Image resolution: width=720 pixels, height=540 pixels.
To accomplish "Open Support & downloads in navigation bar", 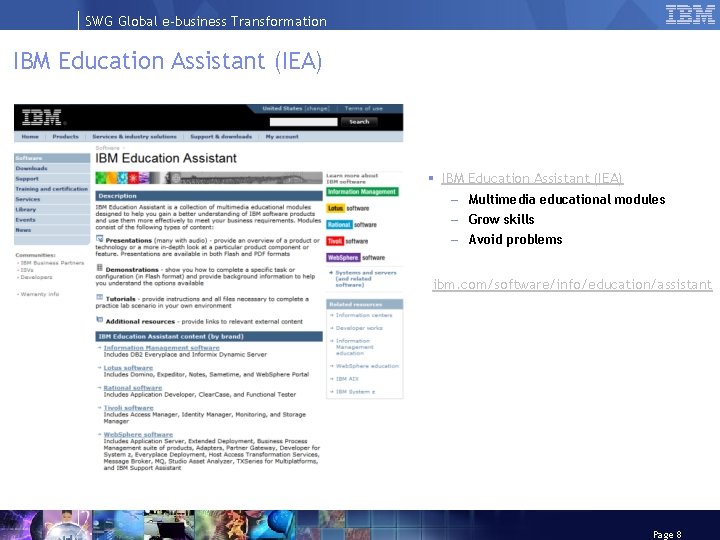I will click(x=221, y=136).
